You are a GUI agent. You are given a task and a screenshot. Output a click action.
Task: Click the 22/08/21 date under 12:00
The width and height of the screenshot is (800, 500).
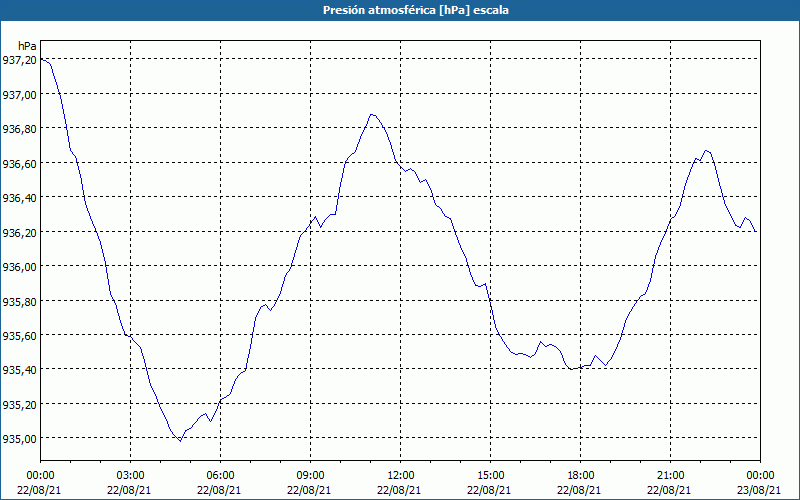pyautogui.click(x=399, y=490)
